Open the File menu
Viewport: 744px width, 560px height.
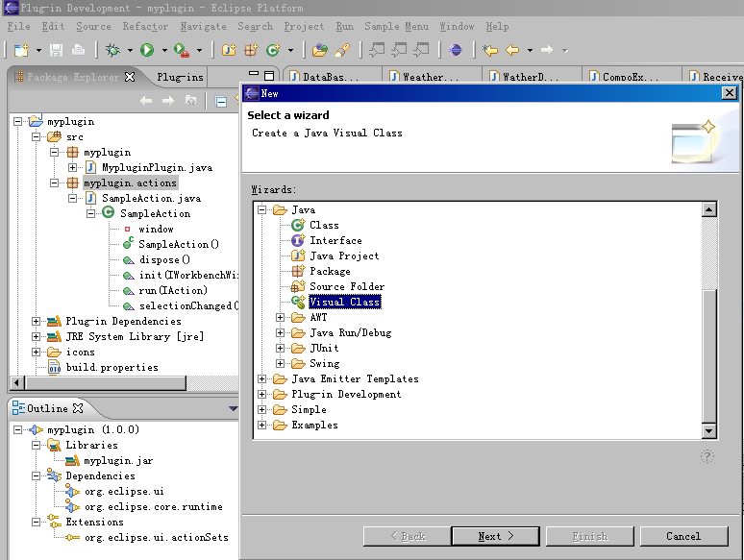pos(18,27)
